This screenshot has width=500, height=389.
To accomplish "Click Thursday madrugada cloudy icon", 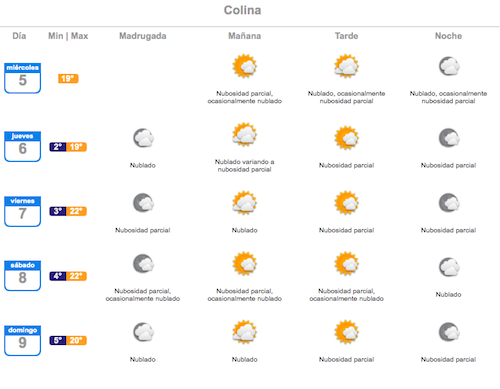I will pyautogui.click(x=143, y=138).
